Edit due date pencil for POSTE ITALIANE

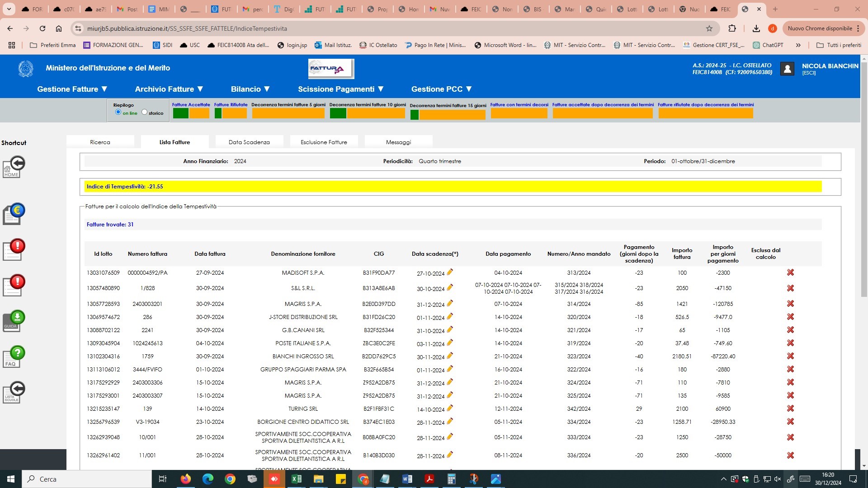(450, 343)
